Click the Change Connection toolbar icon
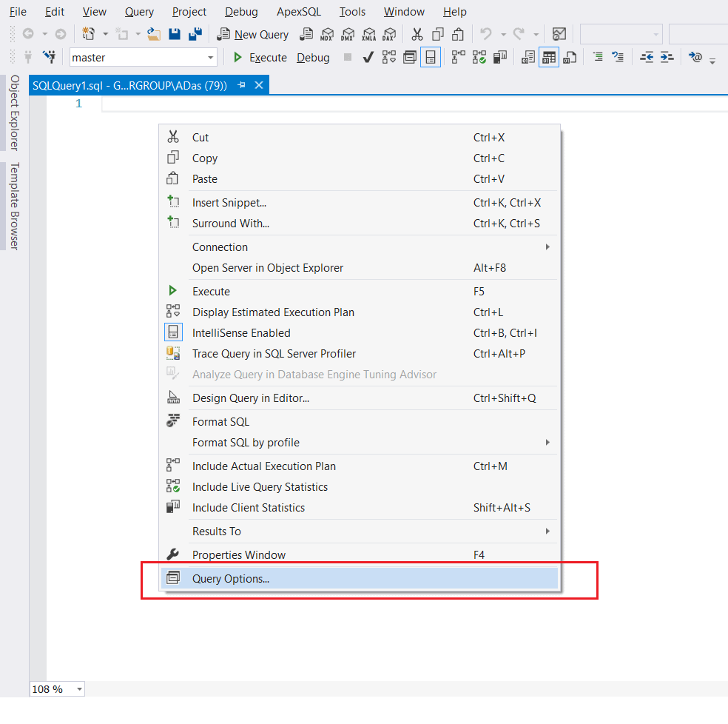 tap(50, 58)
